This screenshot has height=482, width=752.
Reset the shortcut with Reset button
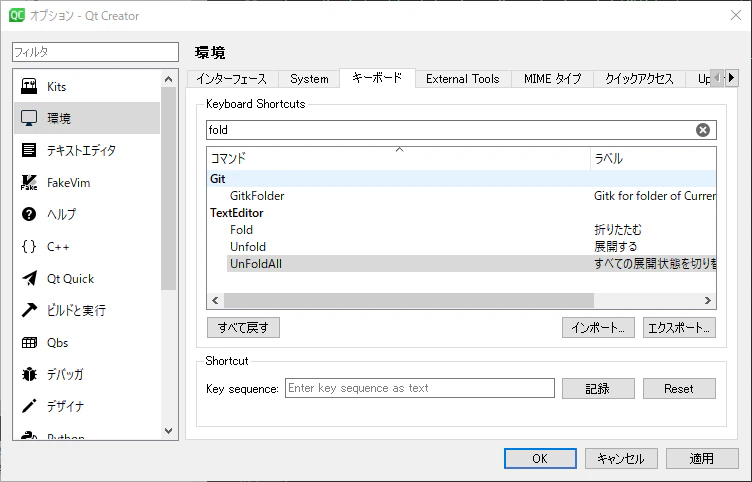[679, 388]
